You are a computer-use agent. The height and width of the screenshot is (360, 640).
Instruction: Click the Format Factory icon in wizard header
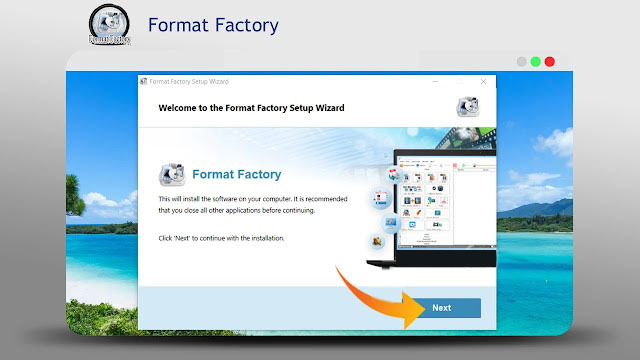coord(468,107)
